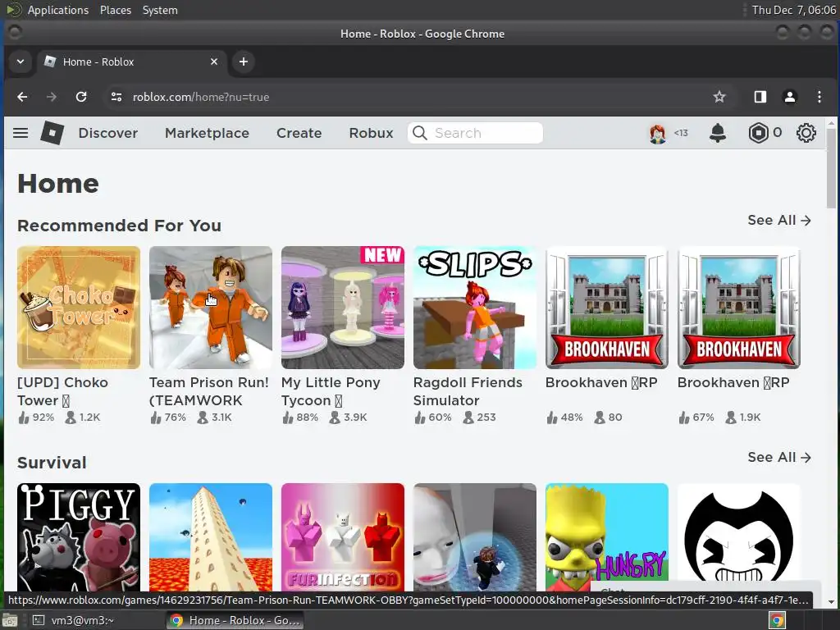View site information icon in address bar
840x630 pixels.
pyautogui.click(x=116, y=97)
